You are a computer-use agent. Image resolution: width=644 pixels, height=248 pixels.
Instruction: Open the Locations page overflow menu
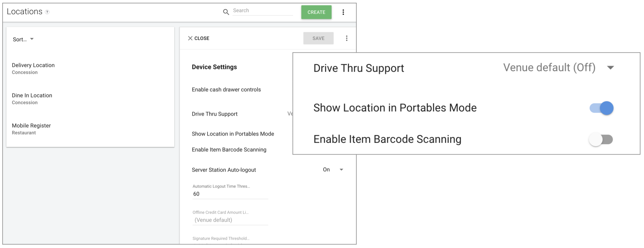pos(343,12)
